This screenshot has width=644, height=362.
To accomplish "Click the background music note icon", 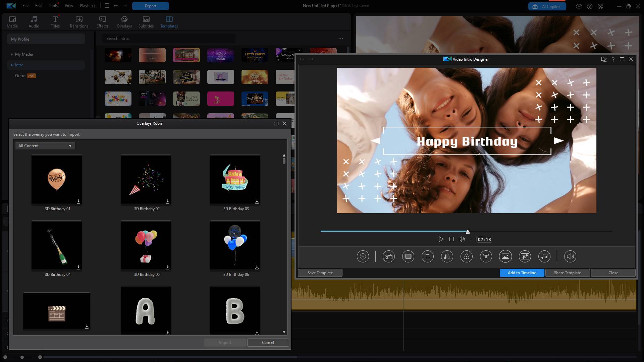I will click(x=544, y=257).
